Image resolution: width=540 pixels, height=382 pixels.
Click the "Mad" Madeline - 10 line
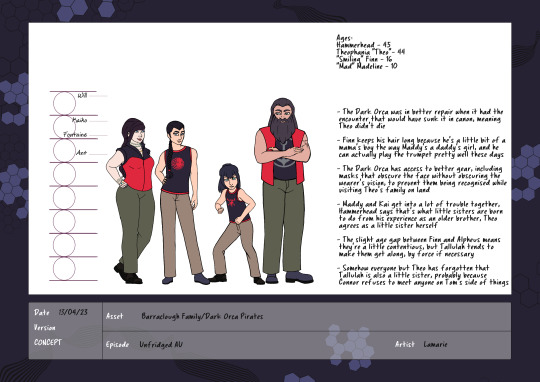[x=367, y=66]
